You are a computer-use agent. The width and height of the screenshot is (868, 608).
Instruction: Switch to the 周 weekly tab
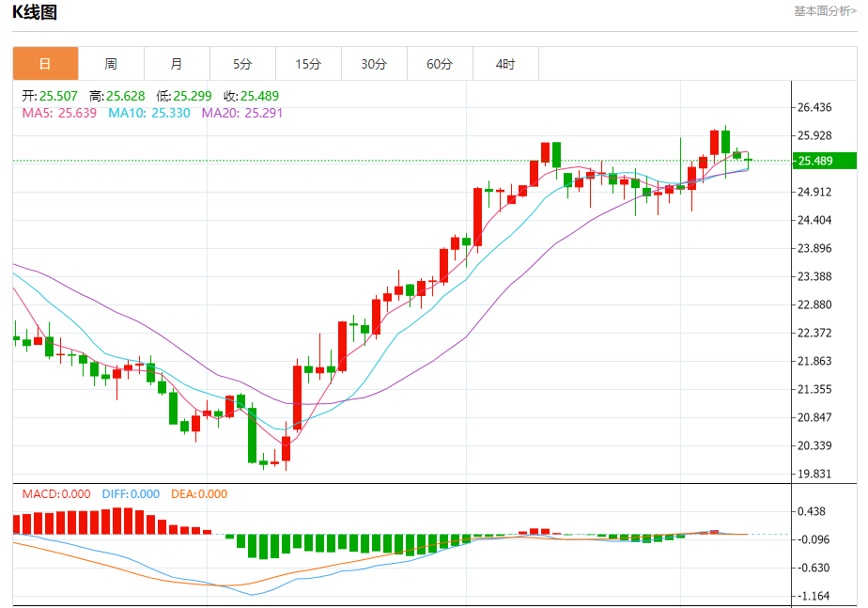coord(111,64)
